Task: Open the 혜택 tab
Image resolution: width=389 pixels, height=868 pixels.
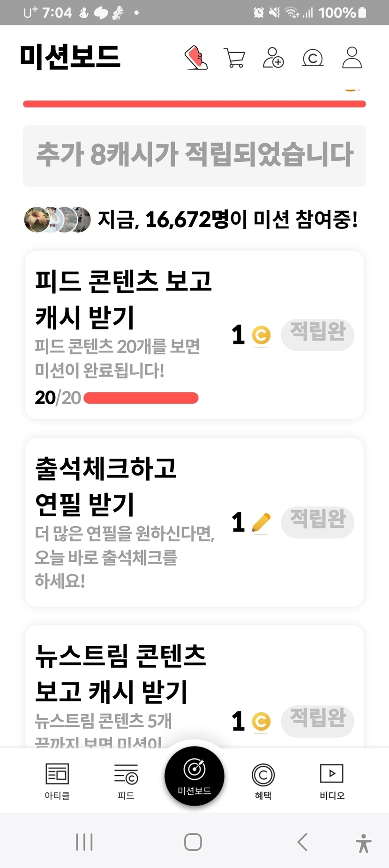Action: pyautogui.click(x=263, y=780)
